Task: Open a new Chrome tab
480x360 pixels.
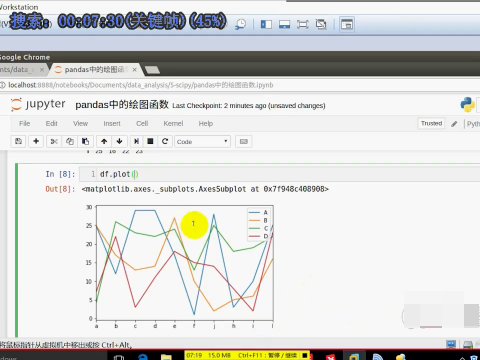Action: 152,70
